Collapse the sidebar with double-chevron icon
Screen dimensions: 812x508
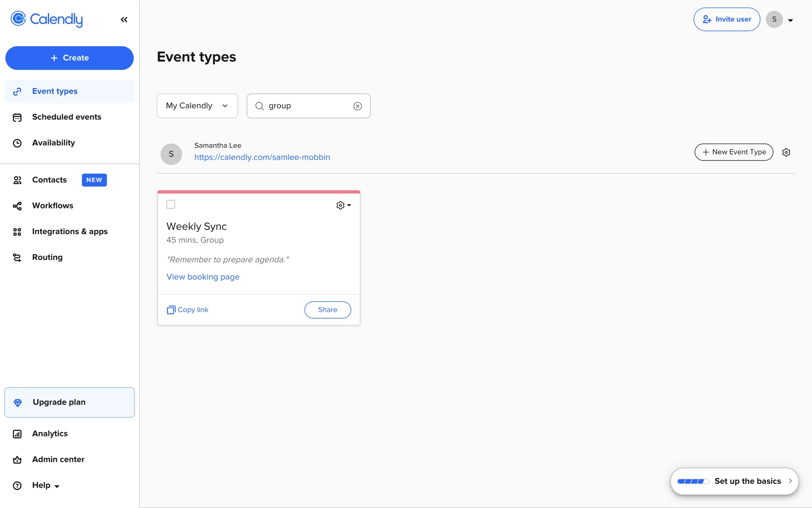pos(124,19)
